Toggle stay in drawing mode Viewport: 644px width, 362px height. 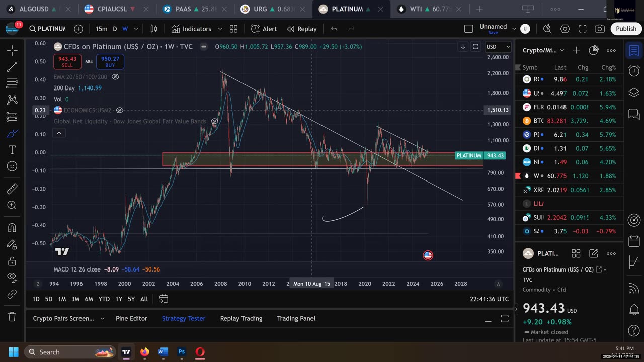click(x=12, y=244)
